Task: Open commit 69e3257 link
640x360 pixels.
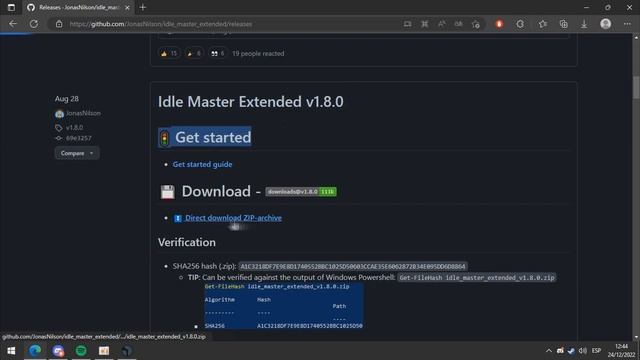Action: click(x=79, y=138)
